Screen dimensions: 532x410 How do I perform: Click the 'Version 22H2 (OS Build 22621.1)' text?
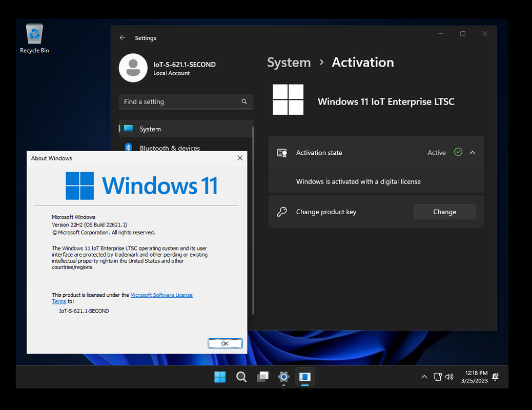point(90,224)
